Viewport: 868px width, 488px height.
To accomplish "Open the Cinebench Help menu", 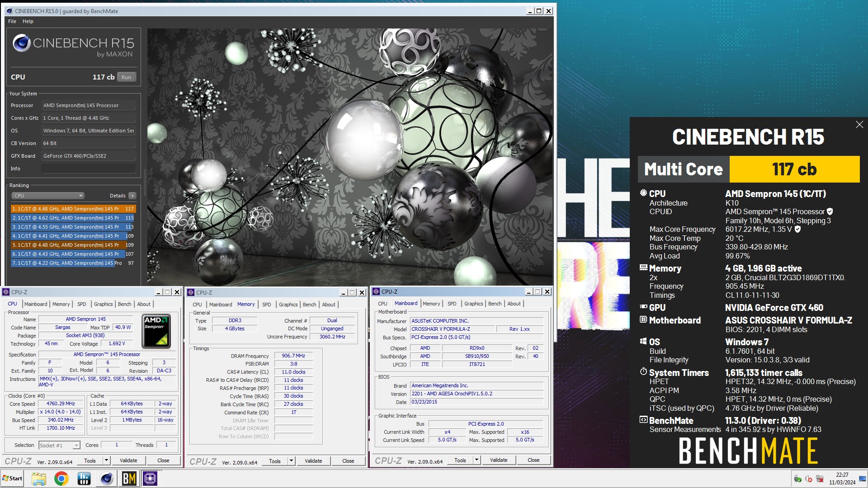I will click(x=28, y=21).
